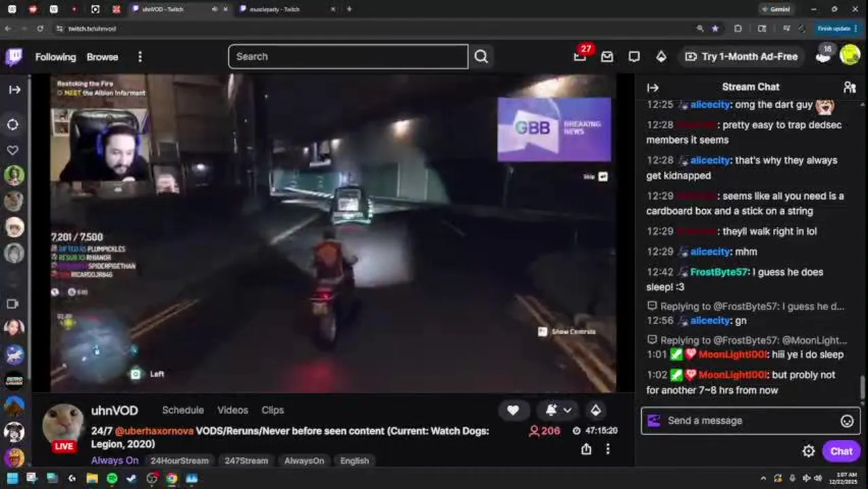The height and width of the screenshot is (489, 868).
Task: Expand the notification options chevron
Action: coord(567,410)
